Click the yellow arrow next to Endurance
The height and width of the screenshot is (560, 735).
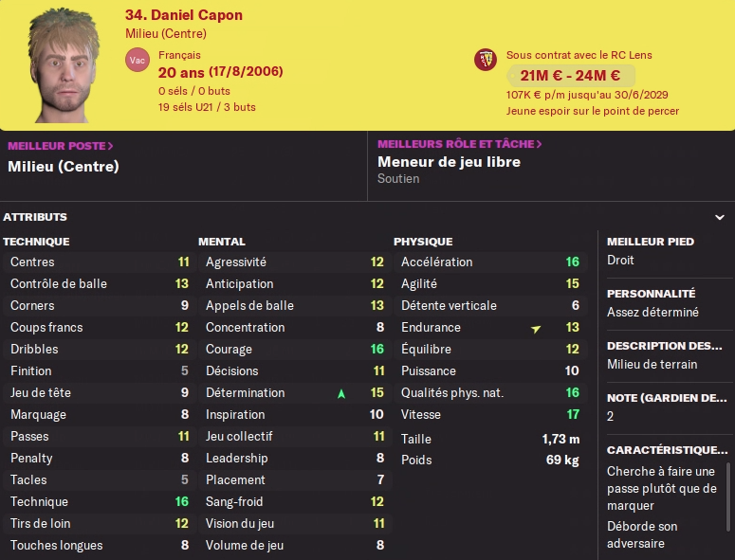point(536,328)
